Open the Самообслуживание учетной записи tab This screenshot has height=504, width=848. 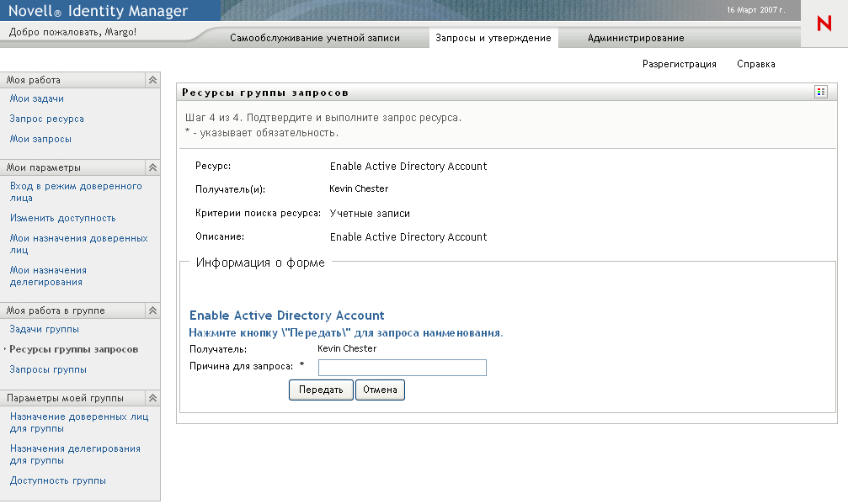(x=315, y=38)
